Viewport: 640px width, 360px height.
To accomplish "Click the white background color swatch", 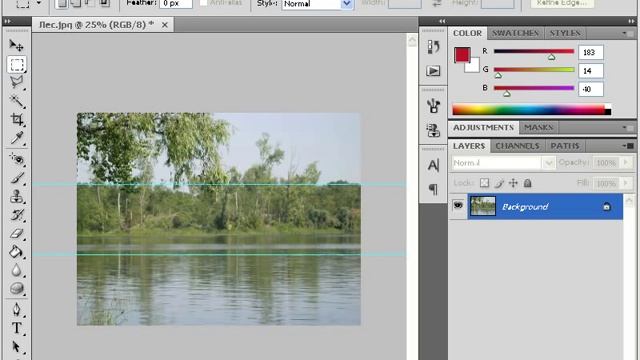I will (473, 66).
